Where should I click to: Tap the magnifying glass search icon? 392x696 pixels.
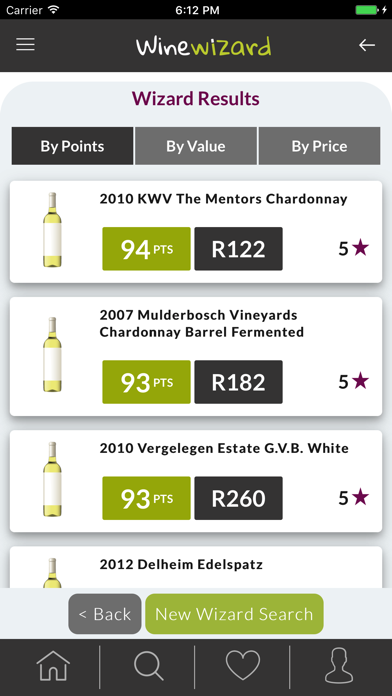(x=148, y=666)
